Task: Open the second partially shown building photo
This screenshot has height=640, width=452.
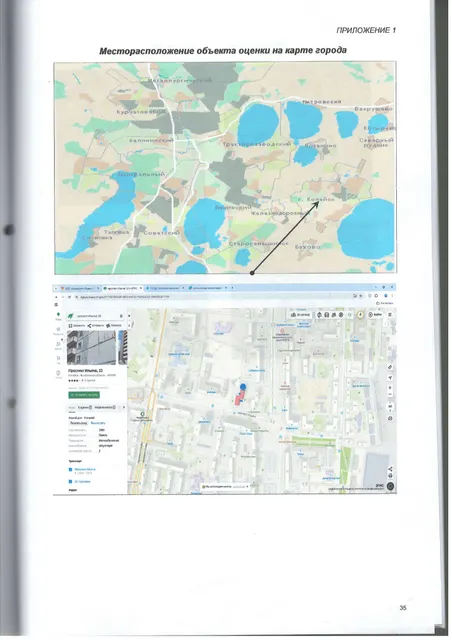Action: click(x=123, y=347)
